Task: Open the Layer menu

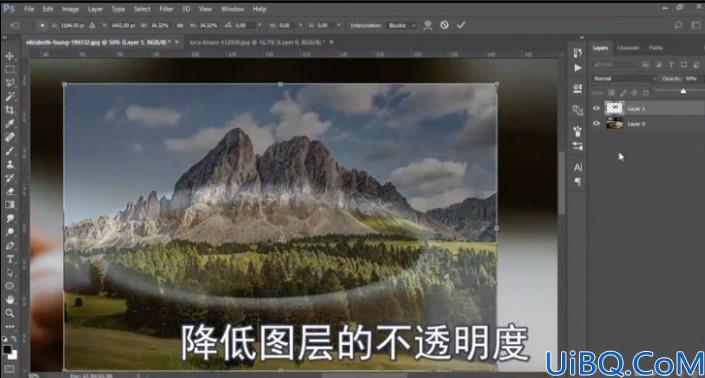Action: coord(95,9)
